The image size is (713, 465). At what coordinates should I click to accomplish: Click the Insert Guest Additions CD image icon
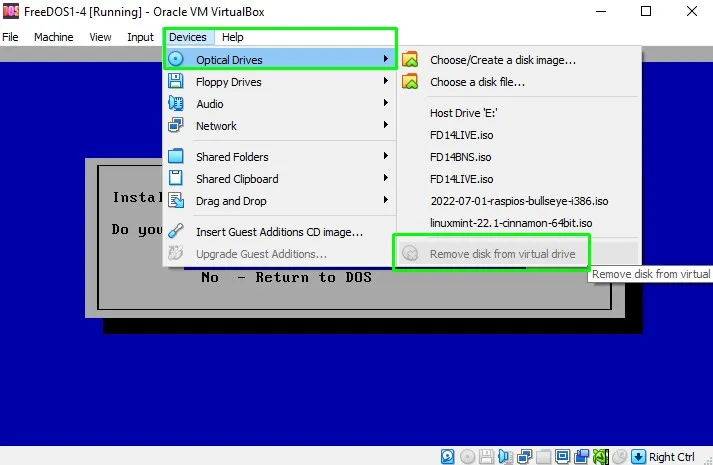(176, 231)
